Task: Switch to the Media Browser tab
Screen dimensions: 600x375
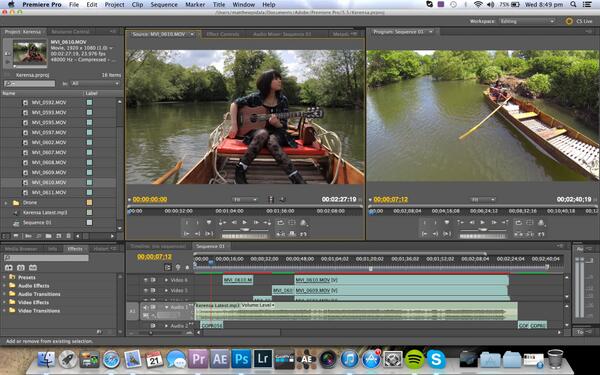Action: tap(21, 249)
